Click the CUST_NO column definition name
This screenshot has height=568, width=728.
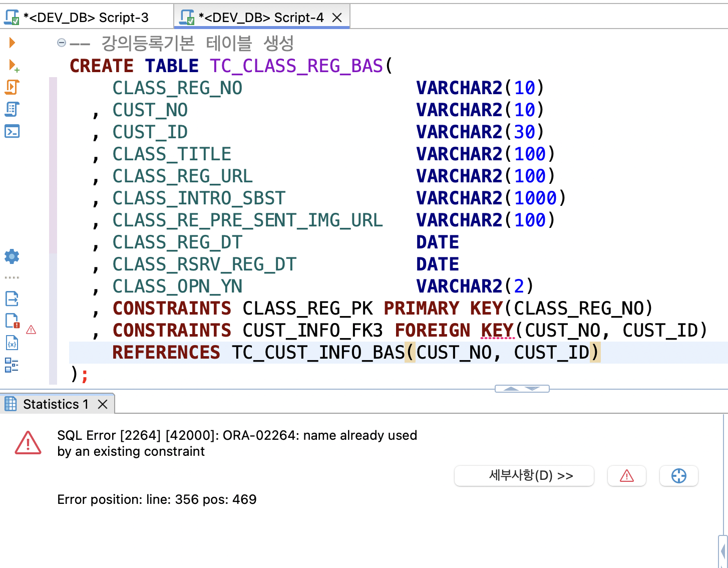(150, 110)
